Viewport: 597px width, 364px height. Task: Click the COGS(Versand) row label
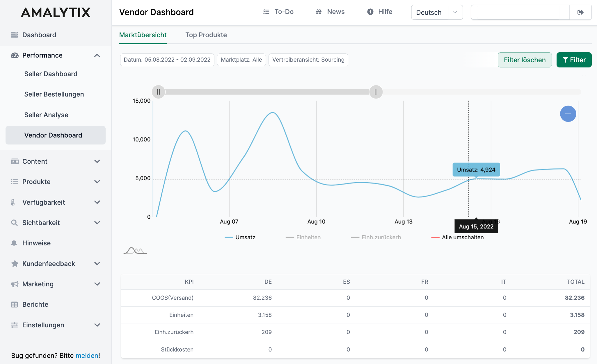173,298
